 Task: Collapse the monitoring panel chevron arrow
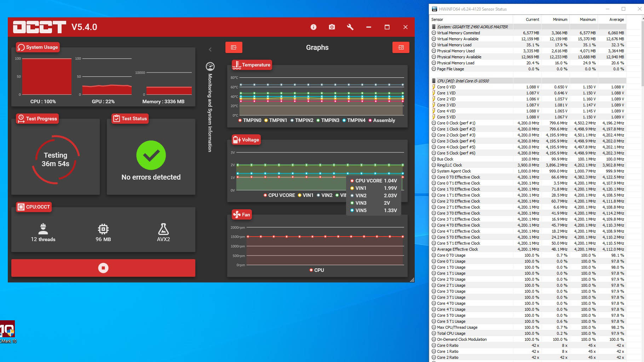(210, 49)
